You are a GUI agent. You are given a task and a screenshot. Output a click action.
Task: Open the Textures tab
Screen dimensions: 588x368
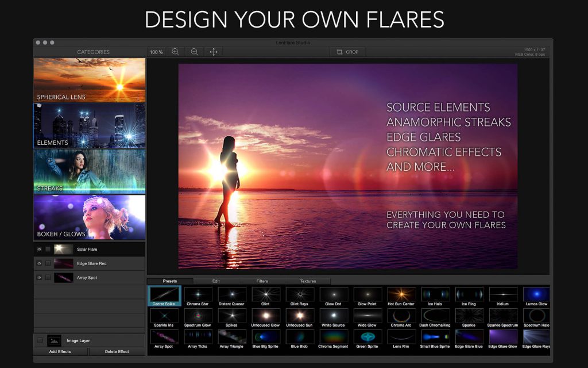tap(309, 281)
